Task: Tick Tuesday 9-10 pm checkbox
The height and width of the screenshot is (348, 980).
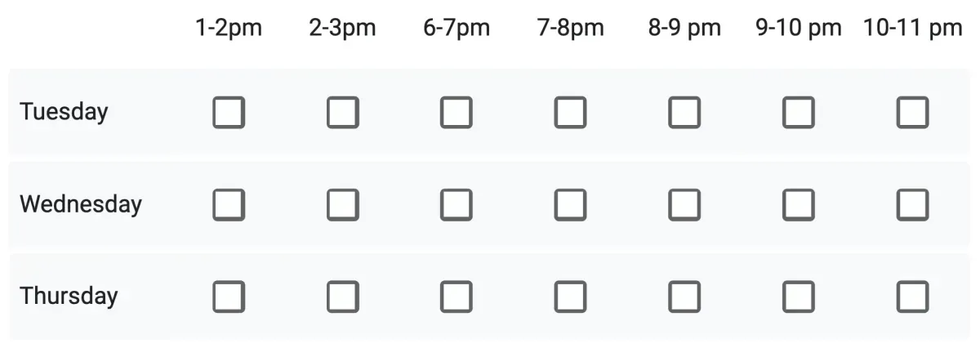Action: [798, 113]
